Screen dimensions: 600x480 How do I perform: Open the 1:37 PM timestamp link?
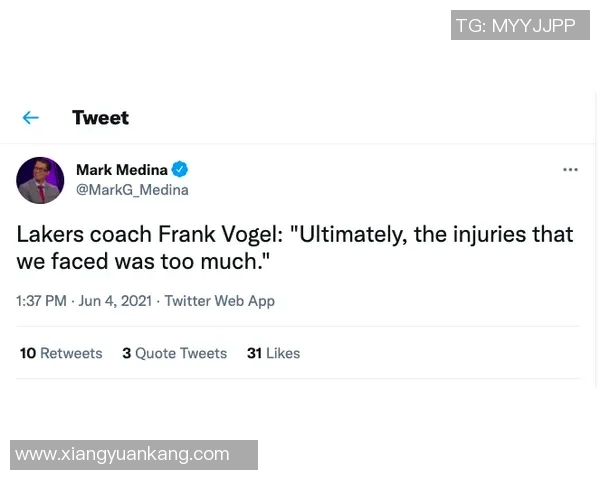(41, 301)
